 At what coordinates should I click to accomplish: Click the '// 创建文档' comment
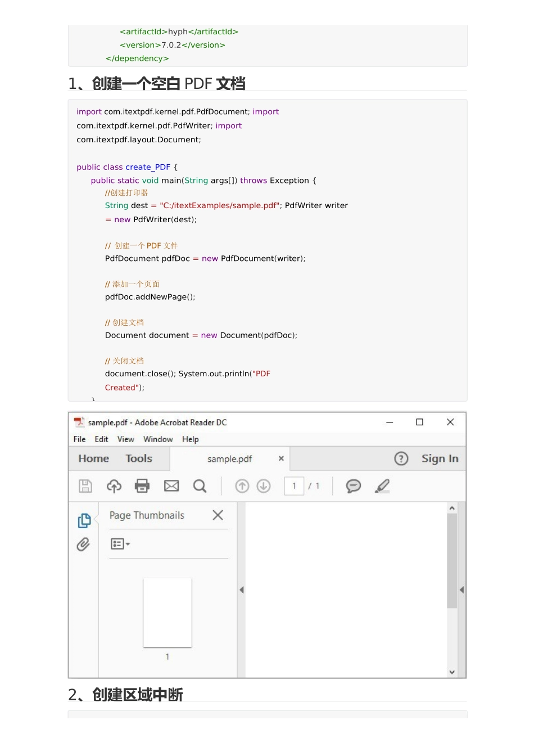[124, 322]
